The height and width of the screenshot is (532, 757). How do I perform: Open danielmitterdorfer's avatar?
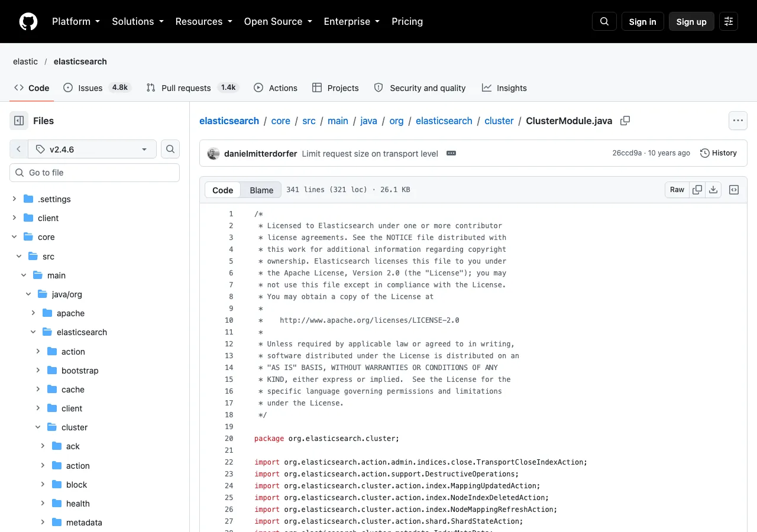coord(213,154)
